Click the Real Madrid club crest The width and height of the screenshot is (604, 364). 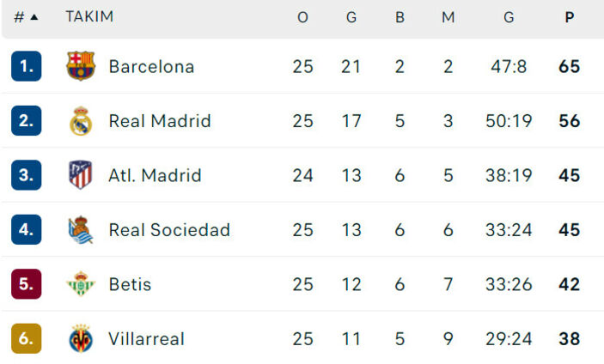tap(81, 121)
